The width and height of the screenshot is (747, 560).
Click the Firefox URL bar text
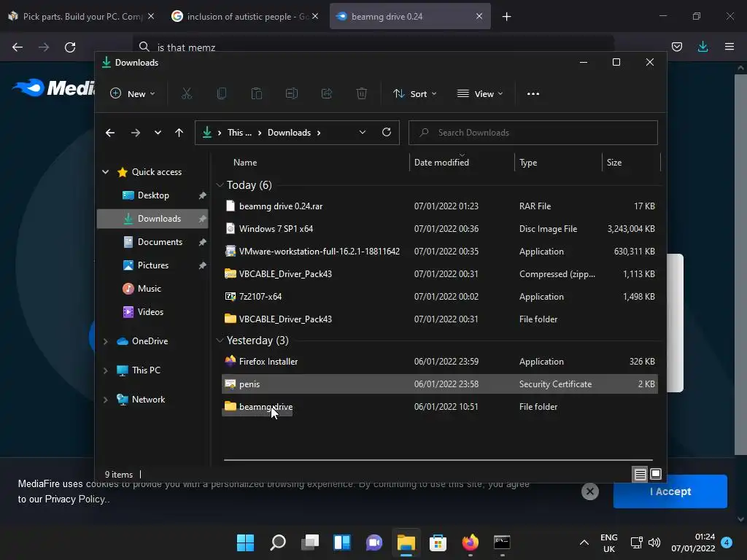pos(186,47)
